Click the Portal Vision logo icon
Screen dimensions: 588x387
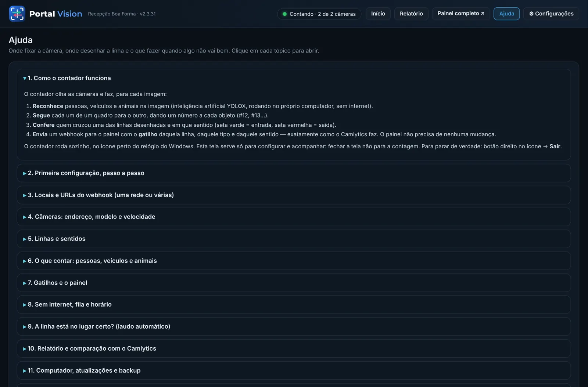(17, 14)
